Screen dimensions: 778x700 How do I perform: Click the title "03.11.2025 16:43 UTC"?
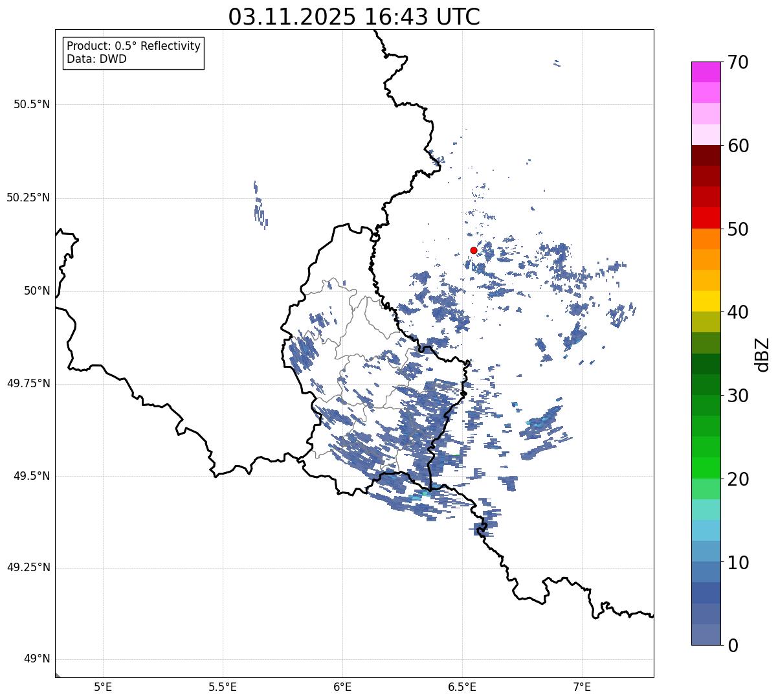[x=354, y=17]
